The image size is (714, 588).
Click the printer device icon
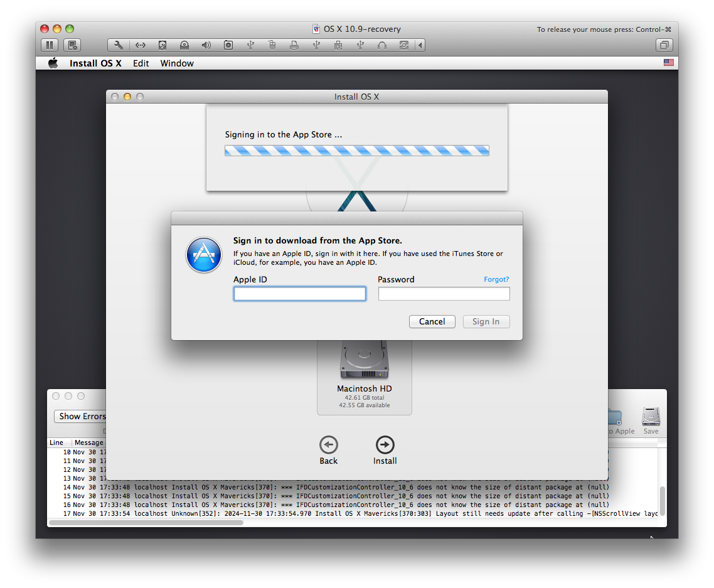click(x=294, y=45)
